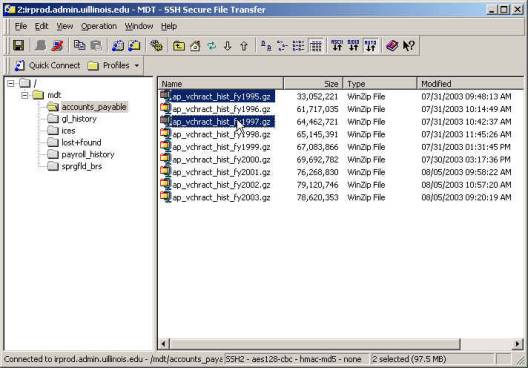Click the horizontal scrollbar right arrow

point(518,344)
